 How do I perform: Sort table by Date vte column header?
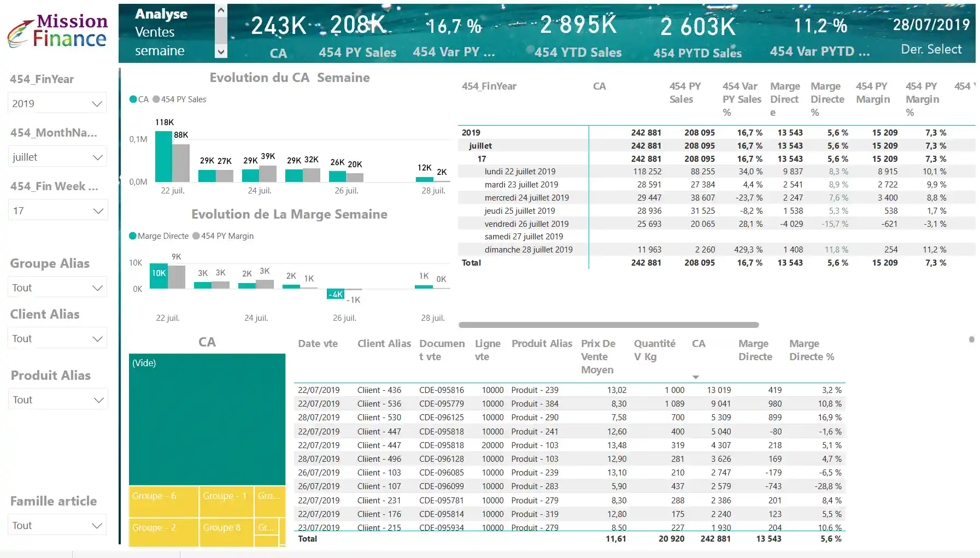pyautogui.click(x=318, y=344)
